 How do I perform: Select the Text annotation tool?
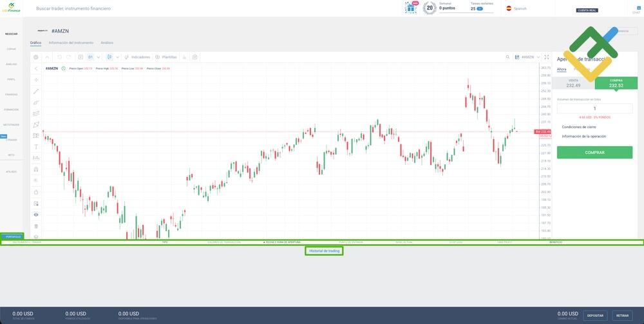[36, 147]
